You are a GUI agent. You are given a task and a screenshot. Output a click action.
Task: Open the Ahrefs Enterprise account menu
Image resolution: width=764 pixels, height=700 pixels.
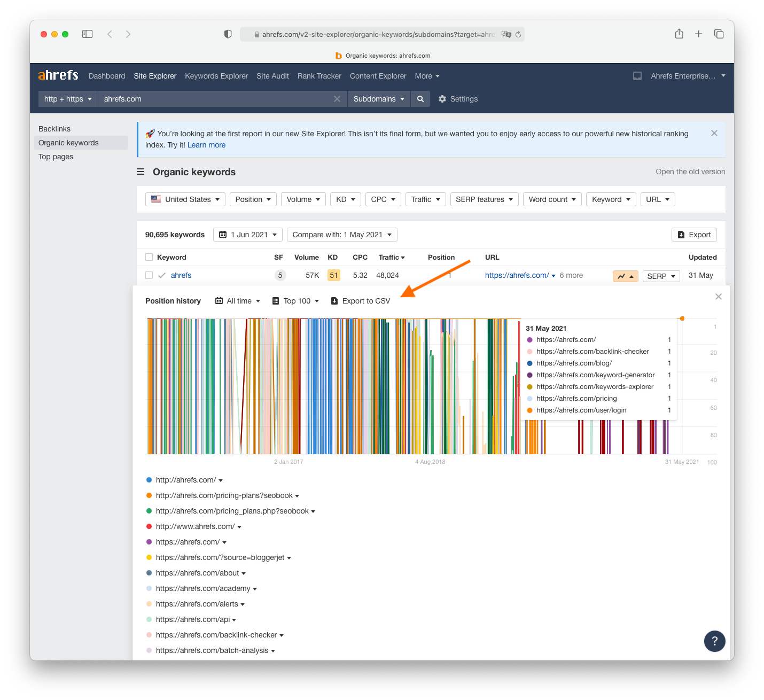pyautogui.click(x=688, y=76)
